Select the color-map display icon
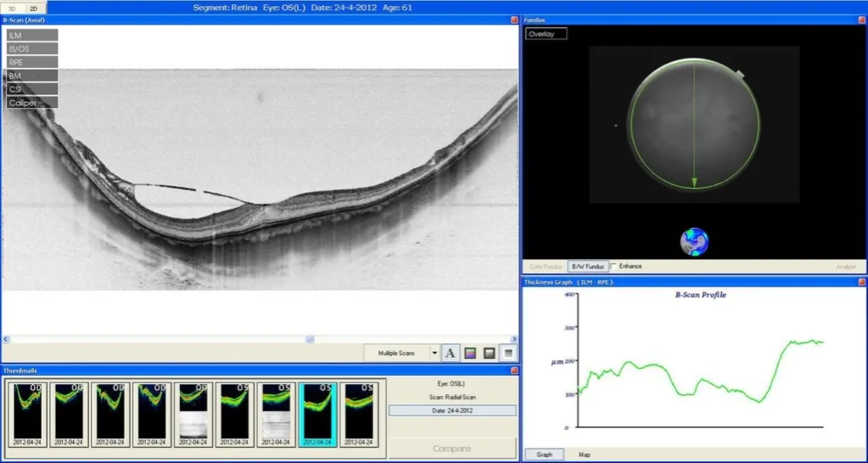This screenshot has height=463, width=868. (x=470, y=353)
